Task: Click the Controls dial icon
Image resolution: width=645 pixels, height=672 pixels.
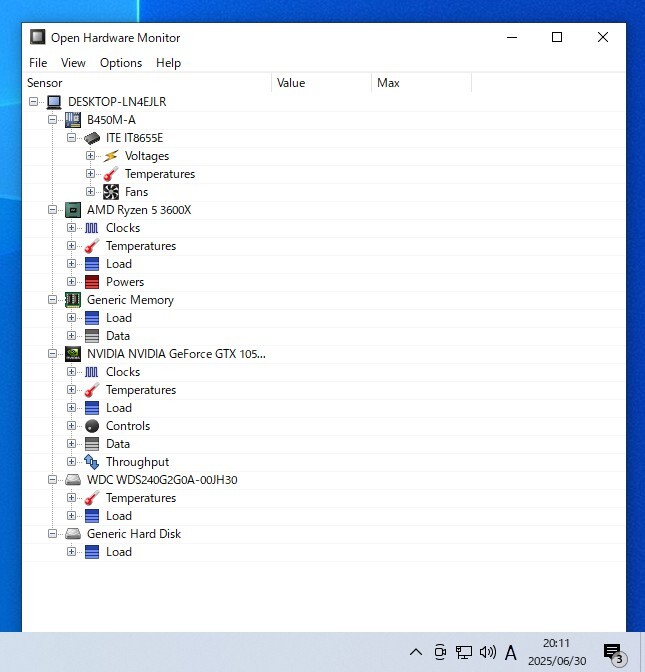Action: 92,426
